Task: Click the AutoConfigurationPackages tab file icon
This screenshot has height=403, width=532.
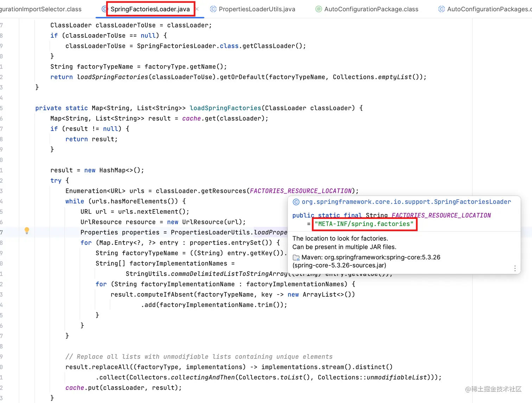Action: (441, 9)
